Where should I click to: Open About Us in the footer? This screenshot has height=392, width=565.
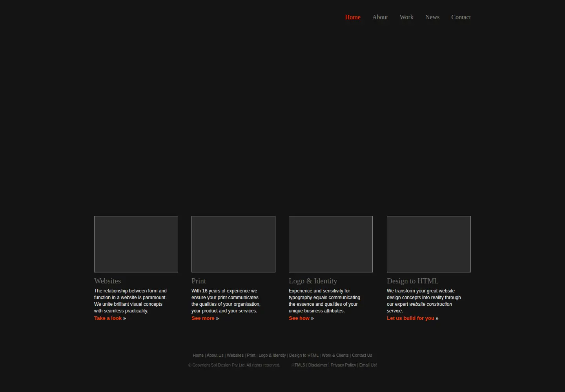click(x=215, y=356)
